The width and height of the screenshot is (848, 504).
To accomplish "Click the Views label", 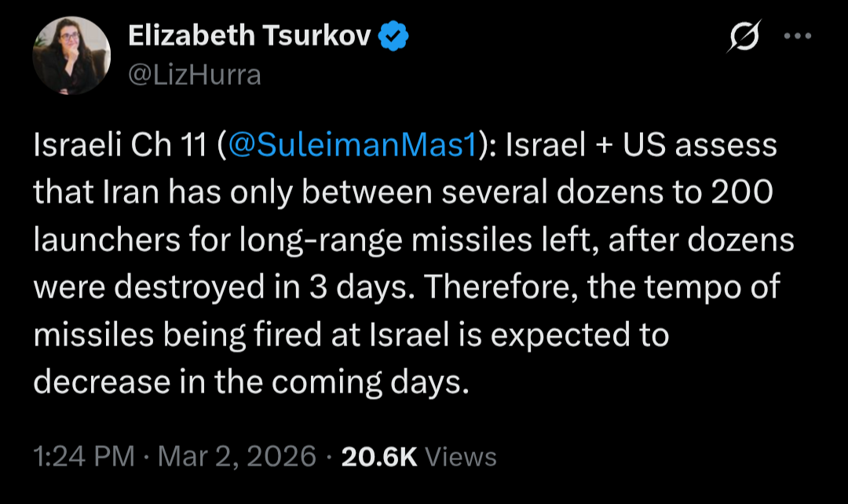I will (x=465, y=456).
